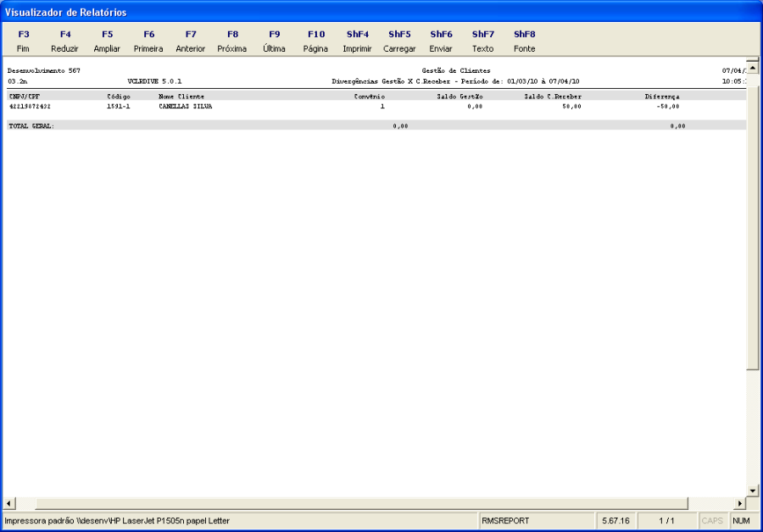This screenshot has height=532, width=763.
Task: Click client code 1591-1
Action: pos(118,106)
